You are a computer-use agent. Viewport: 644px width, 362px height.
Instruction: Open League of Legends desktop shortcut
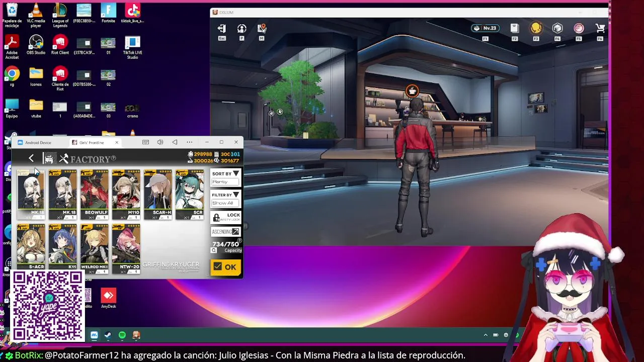[x=60, y=15]
